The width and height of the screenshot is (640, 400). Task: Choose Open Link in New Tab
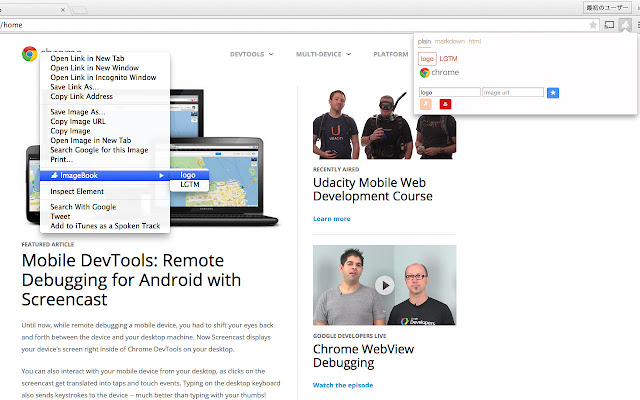tap(105, 58)
